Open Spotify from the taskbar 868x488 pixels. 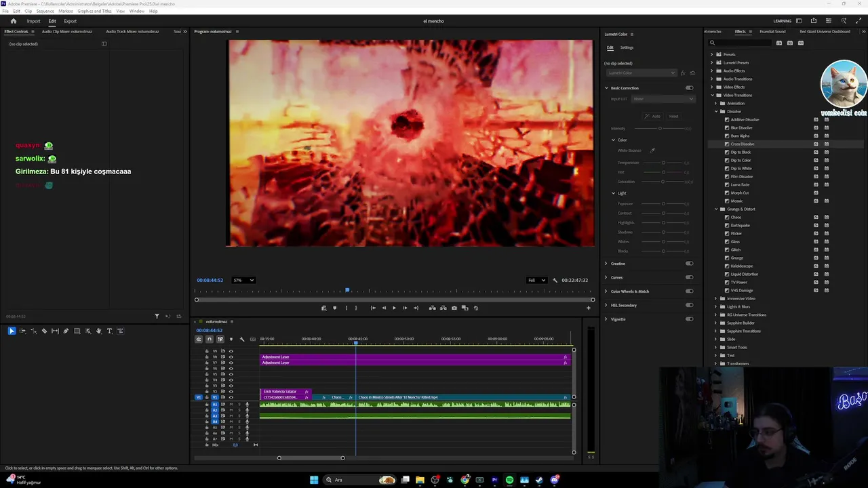click(509, 480)
